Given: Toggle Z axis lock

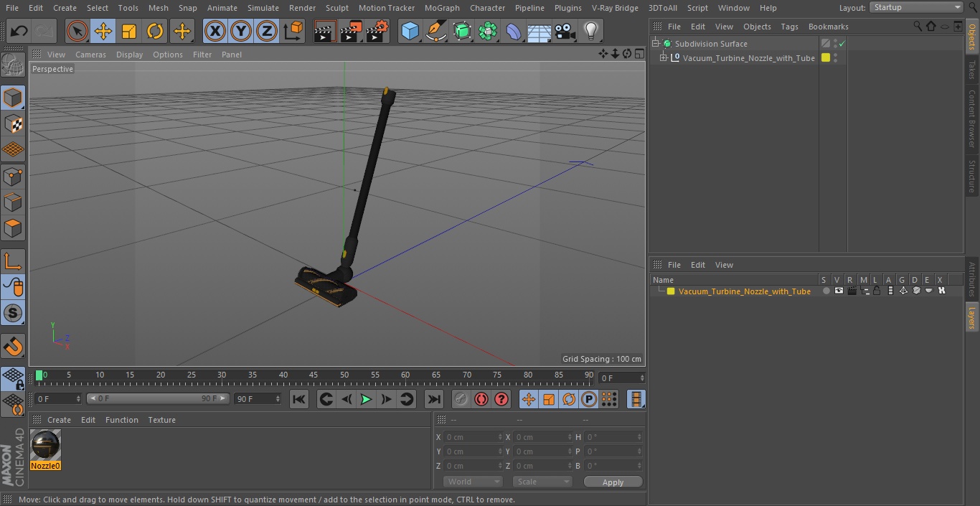Looking at the screenshot, I should tap(267, 32).
